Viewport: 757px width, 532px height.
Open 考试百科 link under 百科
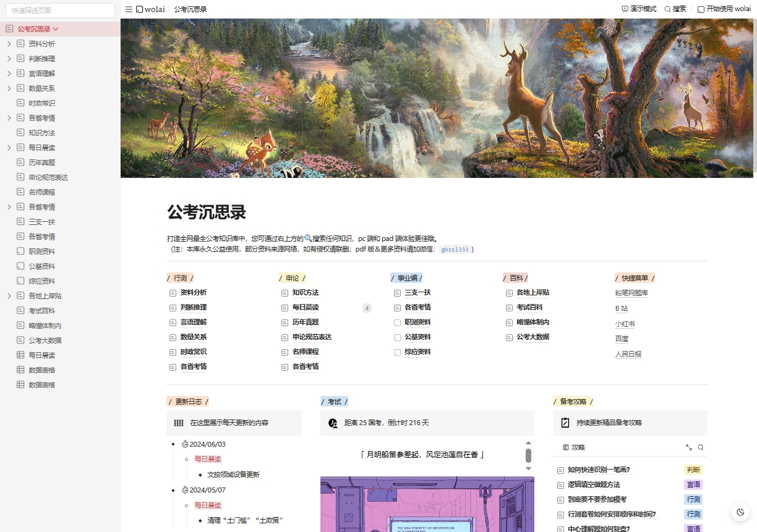(529, 308)
